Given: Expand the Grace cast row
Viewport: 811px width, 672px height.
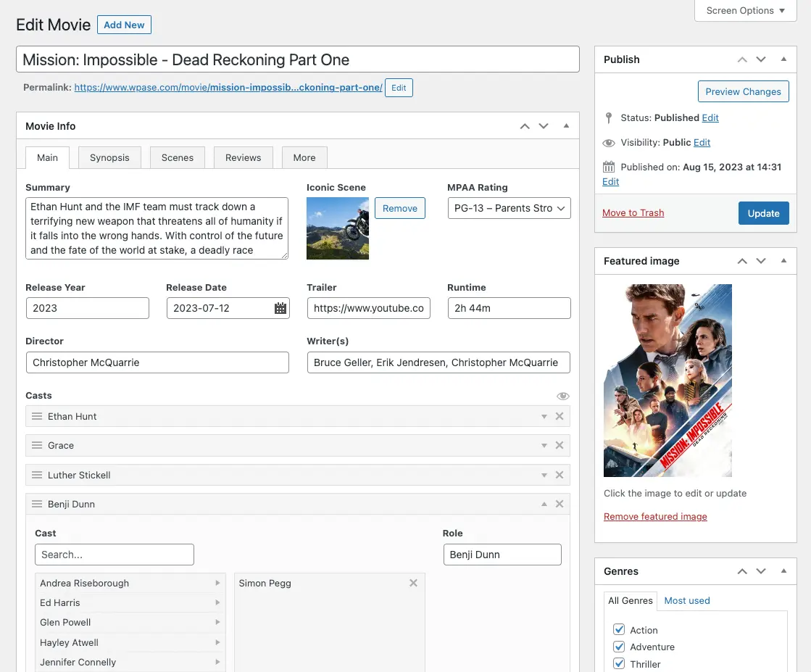Looking at the screenshot, I should pyautogui.click(x=544, y=445).
